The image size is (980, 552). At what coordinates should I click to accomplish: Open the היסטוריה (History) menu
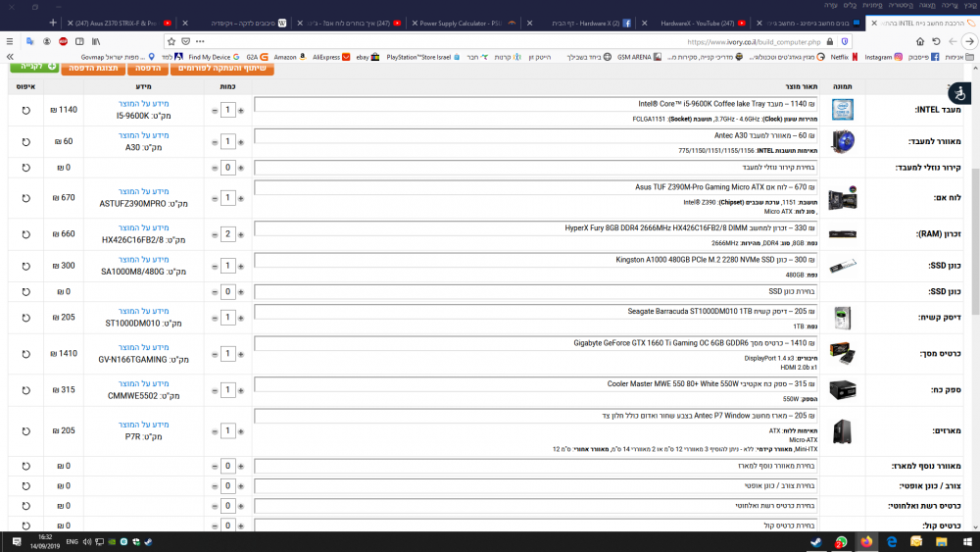click(901, 5)
